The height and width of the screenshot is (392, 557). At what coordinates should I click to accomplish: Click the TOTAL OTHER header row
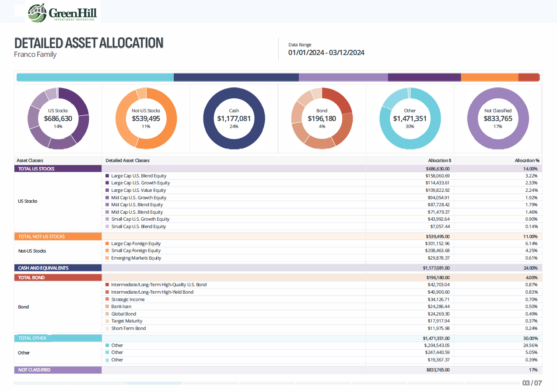[x=278, y=338]
